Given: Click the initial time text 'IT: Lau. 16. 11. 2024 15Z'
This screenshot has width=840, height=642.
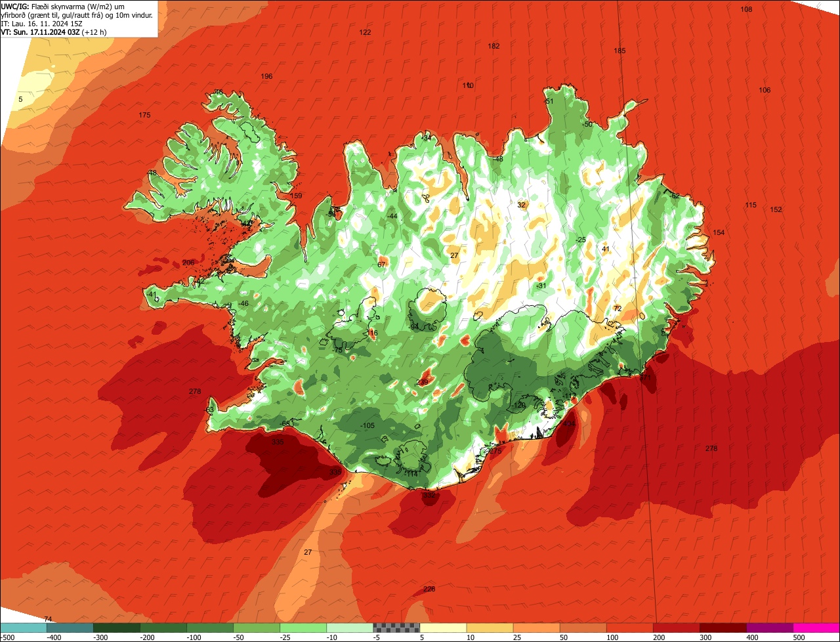Looking at the screenshot, I should (x=42, y=23).
